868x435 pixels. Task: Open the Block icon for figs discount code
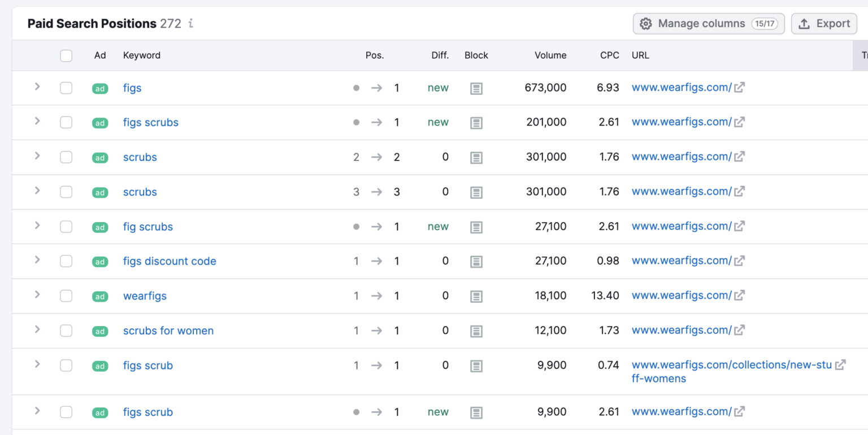pos(476,261)
